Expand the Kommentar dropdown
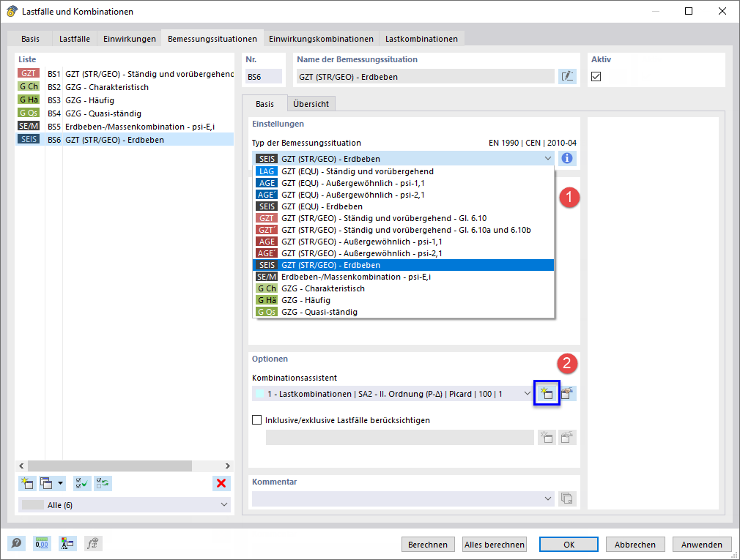Viewport: 740px width, 560px height. point(547,499)
